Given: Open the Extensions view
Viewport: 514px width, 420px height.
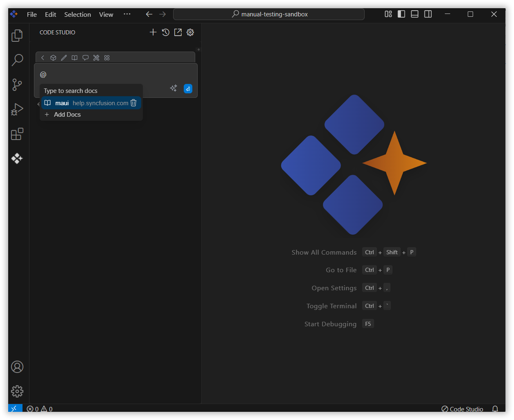Looking at the screenshot, I should point(17,134).
